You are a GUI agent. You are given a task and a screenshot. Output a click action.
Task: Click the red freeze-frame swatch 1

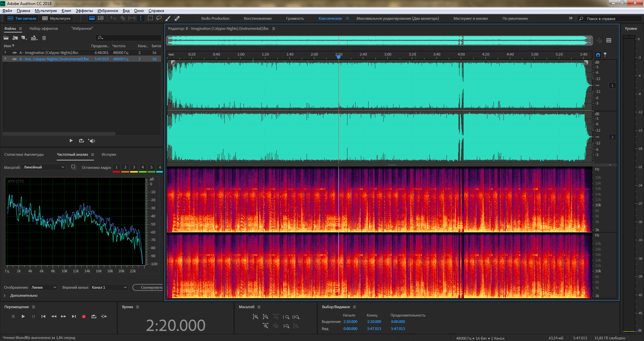pos(116,167)
